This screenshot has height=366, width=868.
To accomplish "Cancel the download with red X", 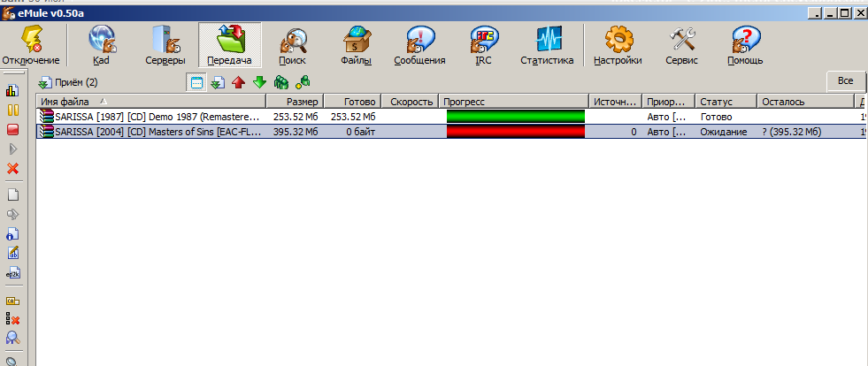I will pyautogui.click(x=12, y=169).
